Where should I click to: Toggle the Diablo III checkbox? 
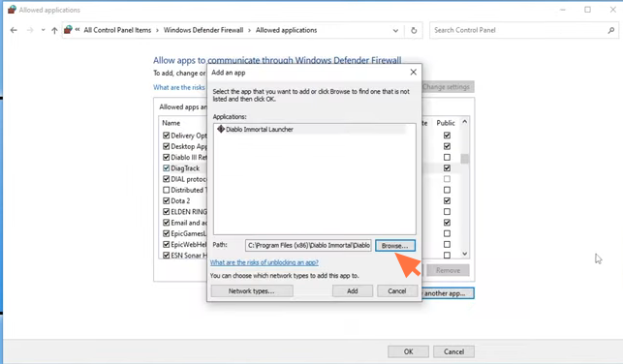tap(166, 157)
